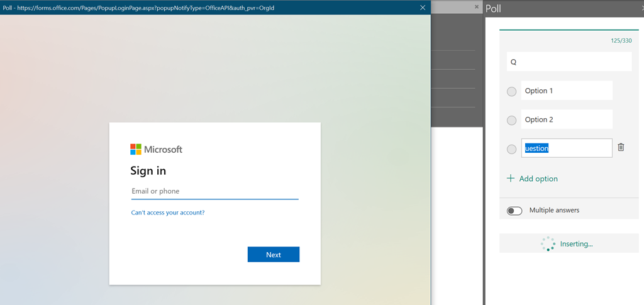Focus the Email or phone field

(x=214, y=191)
